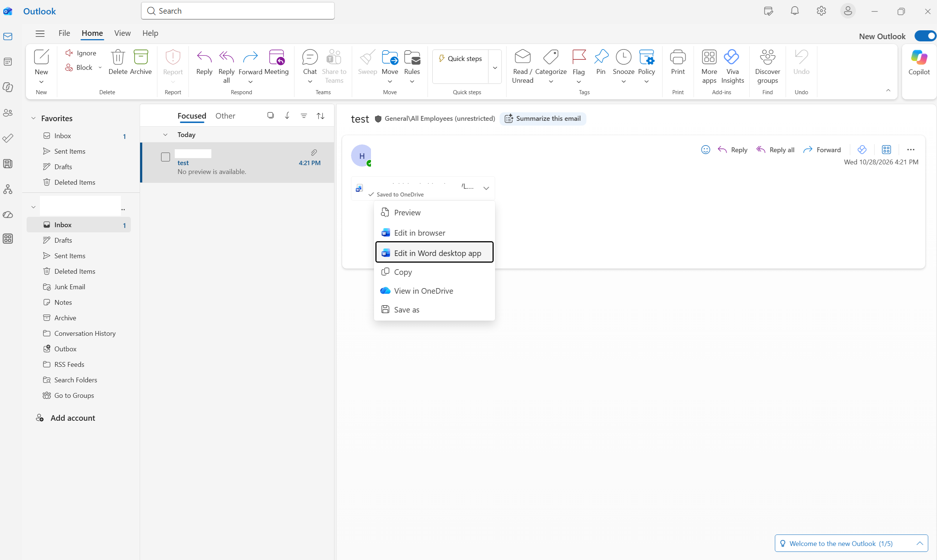Click the select-all messages icon
This screenshot has width=937, height=560.
tap(270, 116)
